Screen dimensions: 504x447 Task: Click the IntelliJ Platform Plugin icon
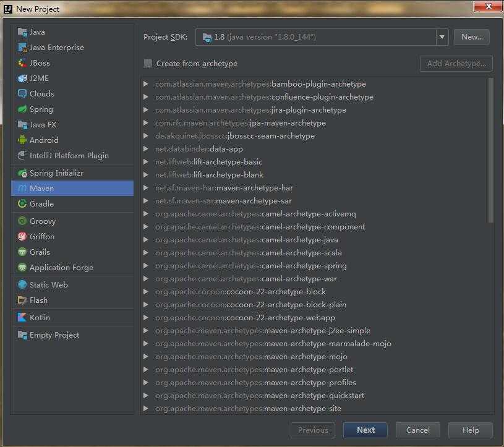[22, 156]
